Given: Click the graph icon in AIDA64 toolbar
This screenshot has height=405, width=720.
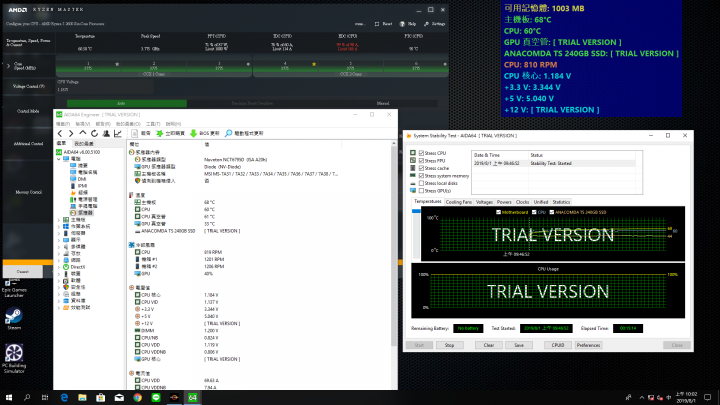Looking at the screenshot, I should [x=118, y=133].
